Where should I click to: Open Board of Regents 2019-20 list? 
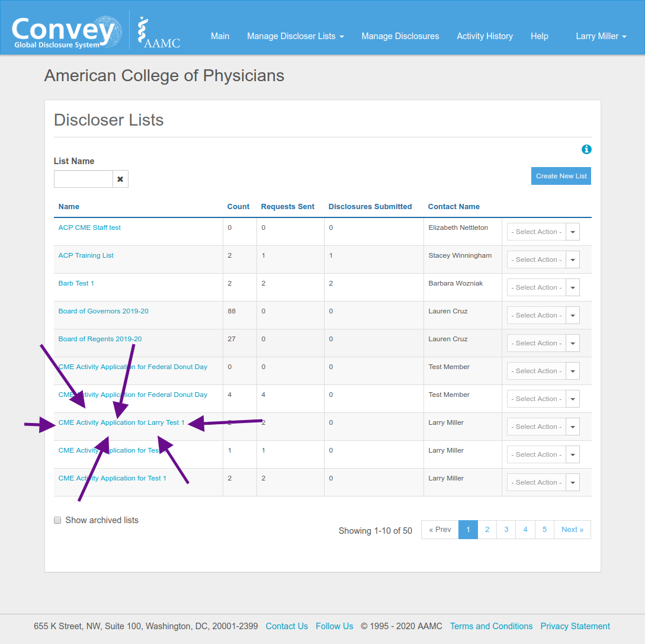[100, 339]
